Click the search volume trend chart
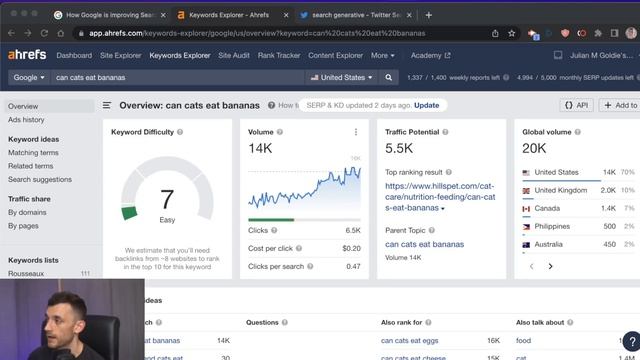The image size is (640, 360). 304,188
